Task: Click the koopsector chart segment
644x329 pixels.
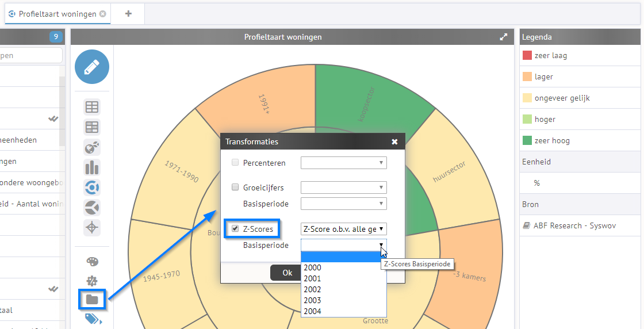Action: 366,103
